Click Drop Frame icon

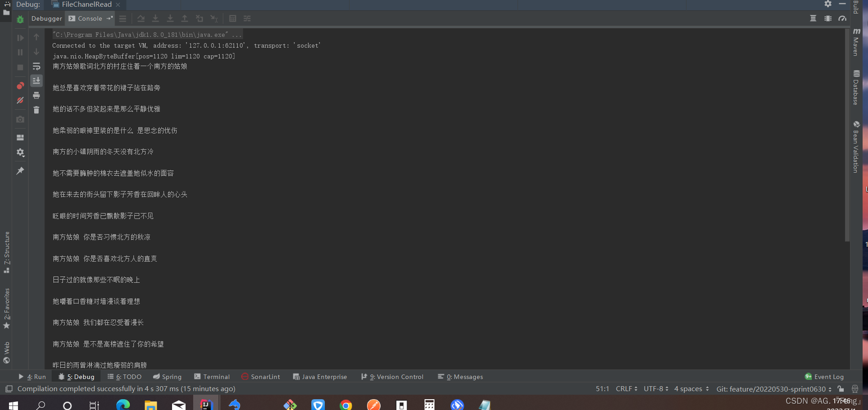pos(199,18)
